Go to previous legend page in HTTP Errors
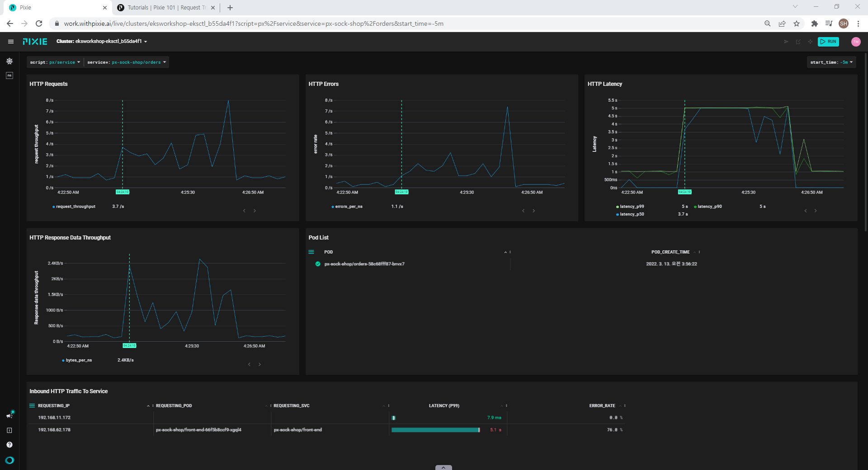868x470 pixels. (x=524, y=211)
